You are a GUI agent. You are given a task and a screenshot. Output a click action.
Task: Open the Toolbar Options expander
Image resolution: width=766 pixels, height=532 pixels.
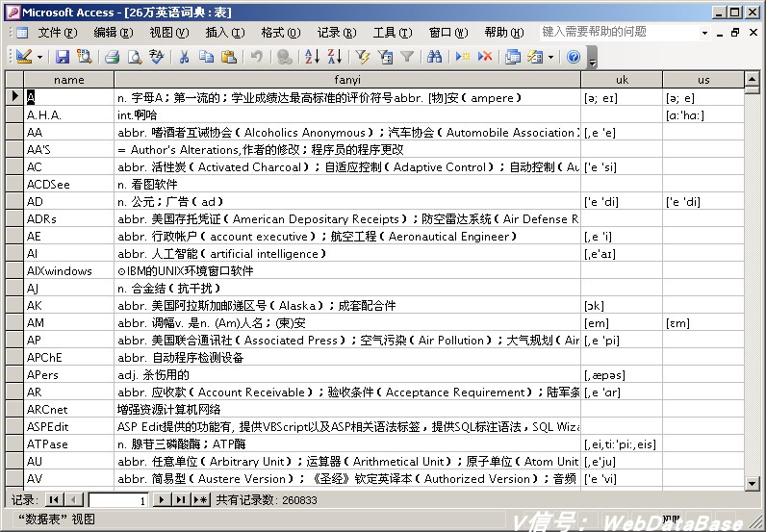(592, 57)
